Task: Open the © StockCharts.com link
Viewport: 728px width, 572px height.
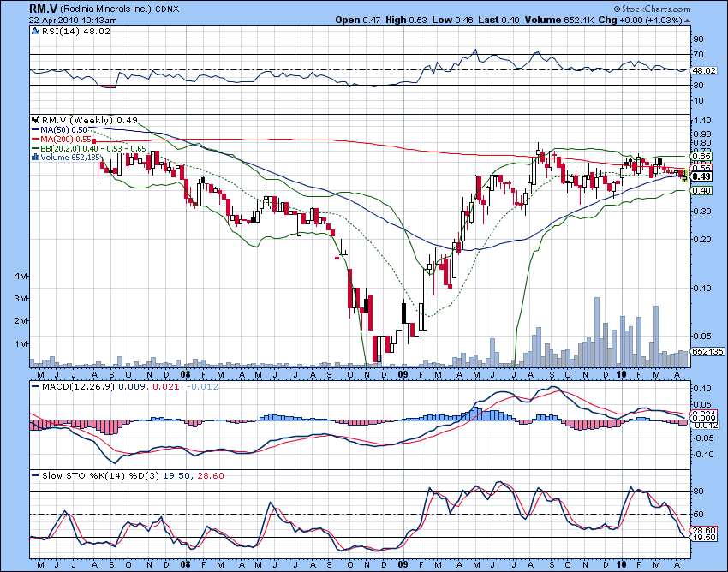Action: pyautogui.click(x=652, y=9)
